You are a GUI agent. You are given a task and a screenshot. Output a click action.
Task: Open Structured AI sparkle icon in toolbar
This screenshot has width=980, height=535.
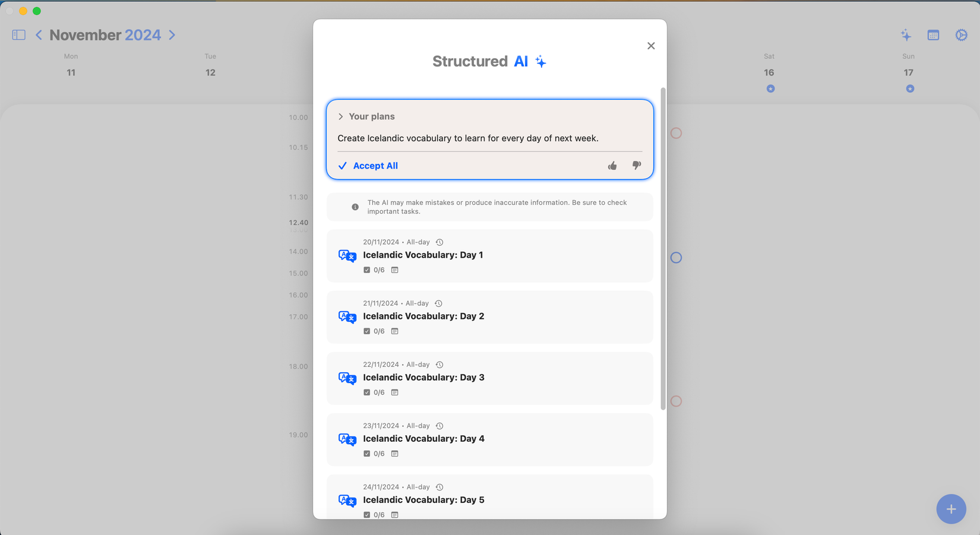coord(906,35)
